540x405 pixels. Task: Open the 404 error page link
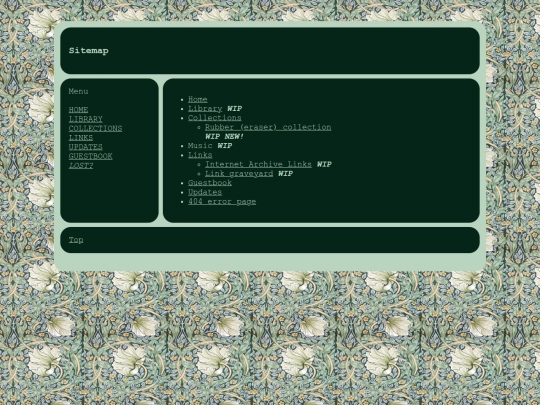point(222,202)
